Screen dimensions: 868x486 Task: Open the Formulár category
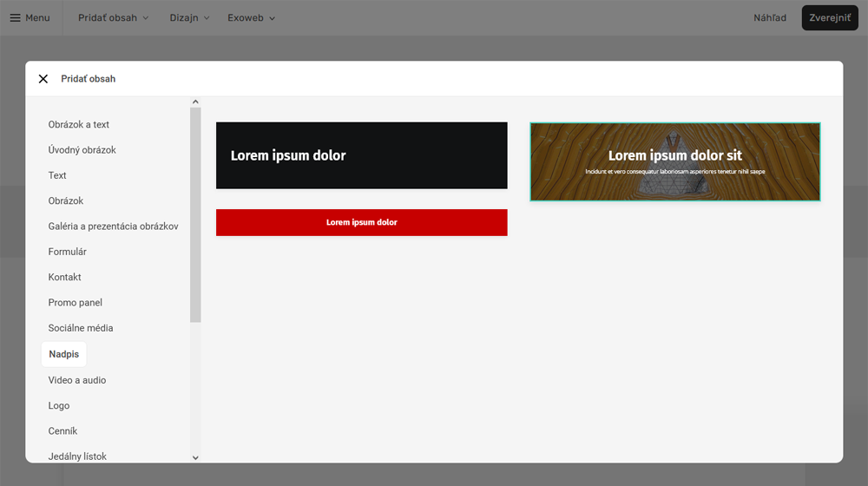pos(68,252)
